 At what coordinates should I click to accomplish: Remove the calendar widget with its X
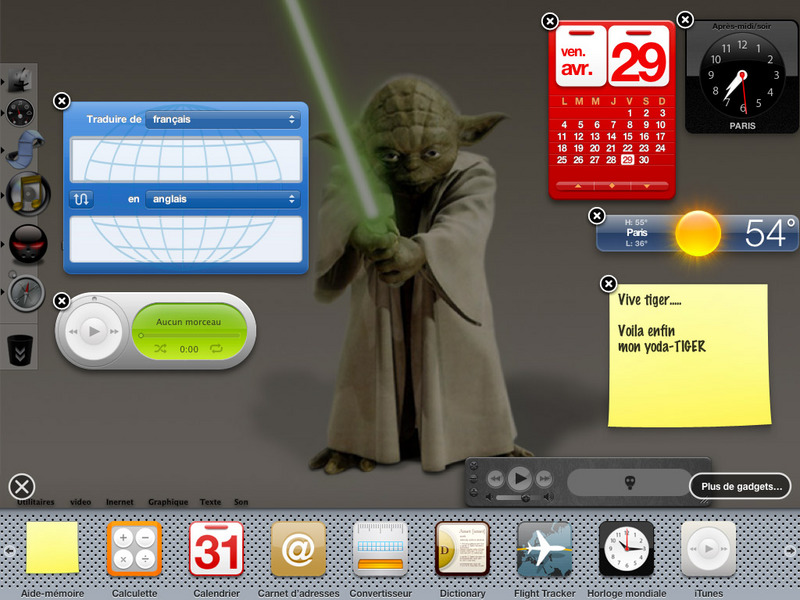549,21
